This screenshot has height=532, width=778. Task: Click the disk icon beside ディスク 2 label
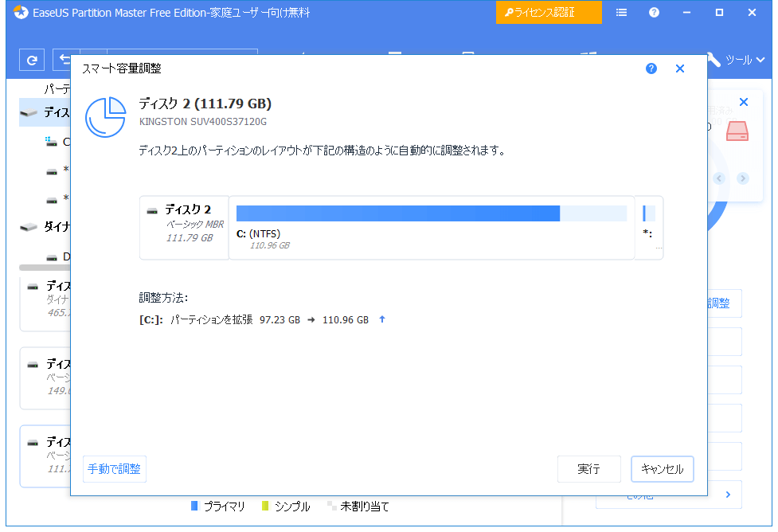point(151,211)
